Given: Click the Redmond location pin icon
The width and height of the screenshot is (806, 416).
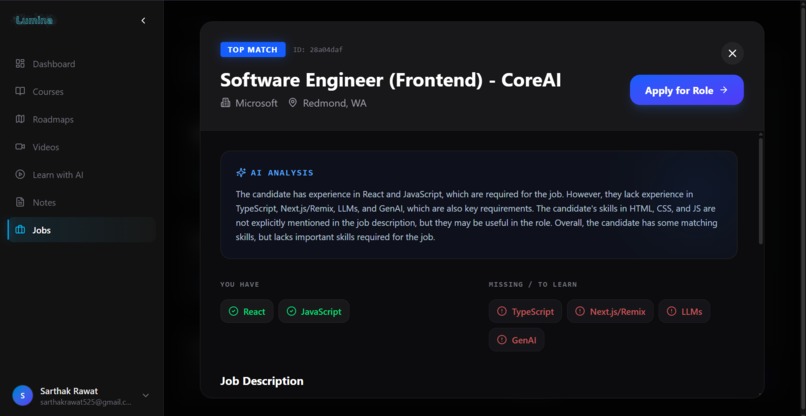Looking at the screenshot, I should click(x=292, y=103).
